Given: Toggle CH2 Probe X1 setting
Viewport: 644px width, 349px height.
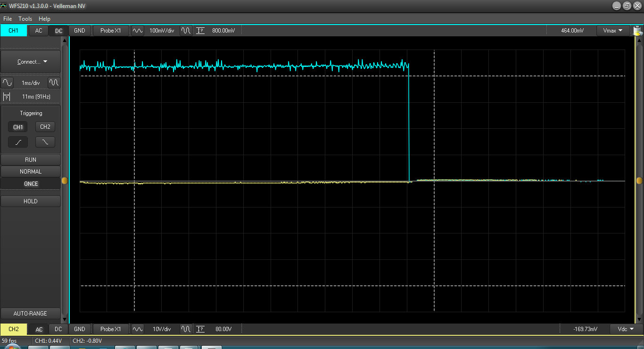Looking at the screenshot, I should click(111, 329).
